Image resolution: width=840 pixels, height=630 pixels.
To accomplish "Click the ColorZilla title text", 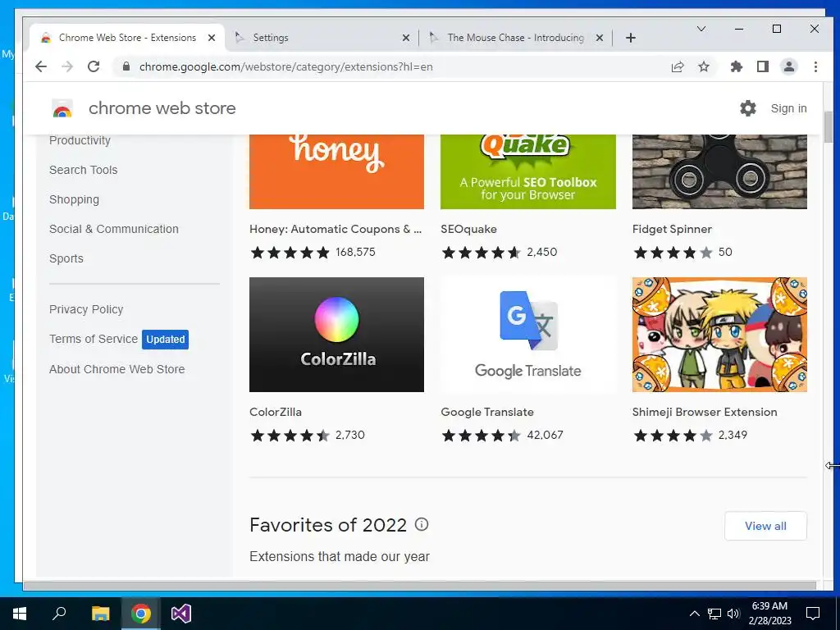I will click(276, 412).
